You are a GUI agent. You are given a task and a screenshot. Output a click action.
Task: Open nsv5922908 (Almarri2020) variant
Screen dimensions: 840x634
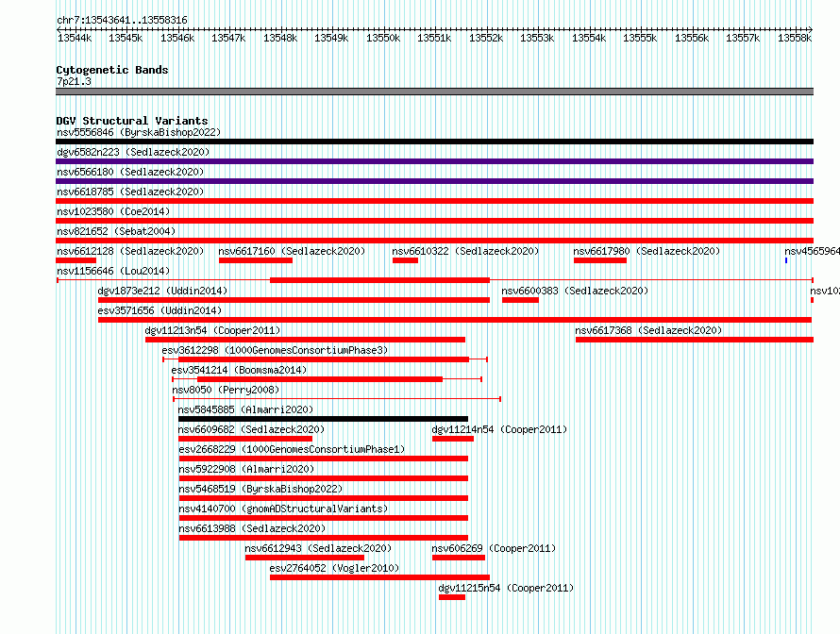[x=246, y=469]
